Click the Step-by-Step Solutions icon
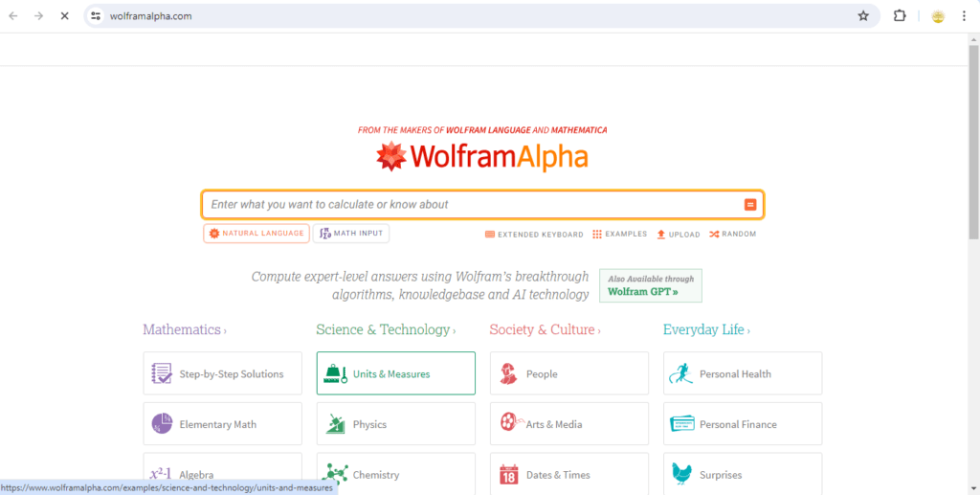980x495 pixels. point(162,373)
